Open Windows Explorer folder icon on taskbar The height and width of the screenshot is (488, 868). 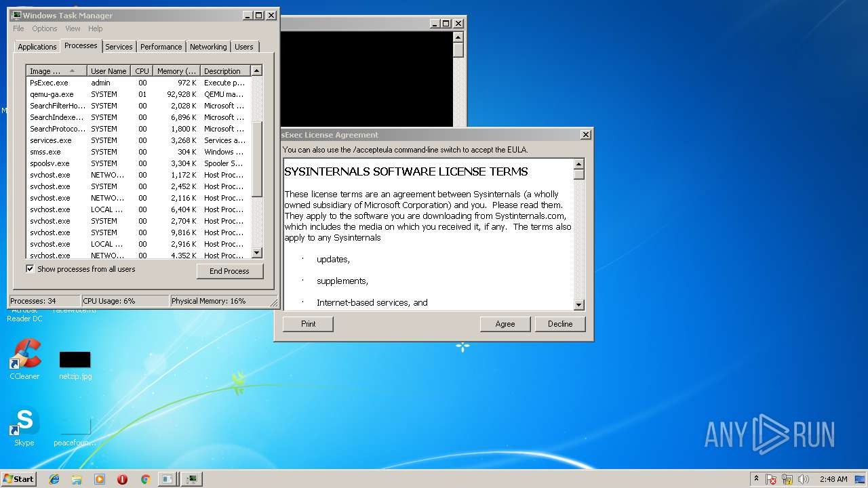point(77,479)
